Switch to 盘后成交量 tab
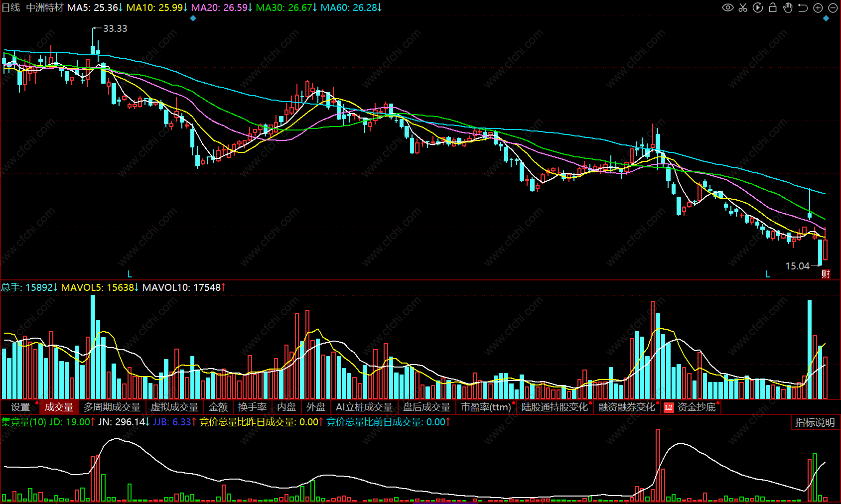 (426, 407)
